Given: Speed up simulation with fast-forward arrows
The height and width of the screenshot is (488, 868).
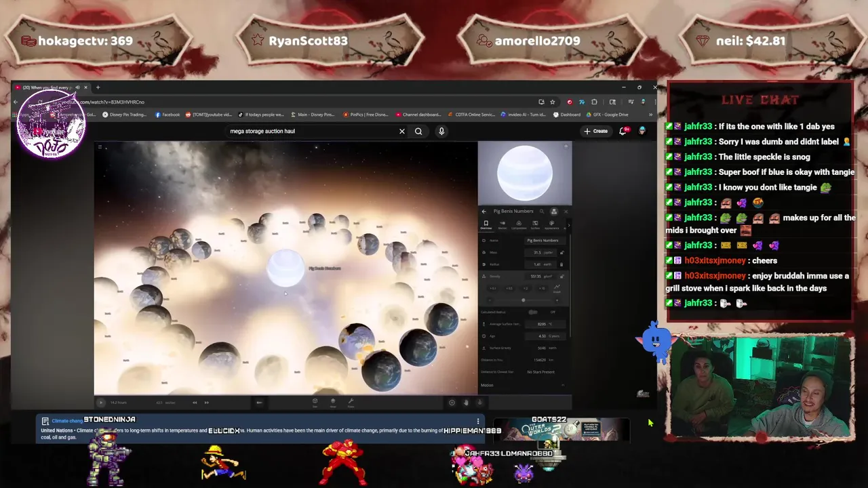Looking at the screenshot, I should click(206, 403).
